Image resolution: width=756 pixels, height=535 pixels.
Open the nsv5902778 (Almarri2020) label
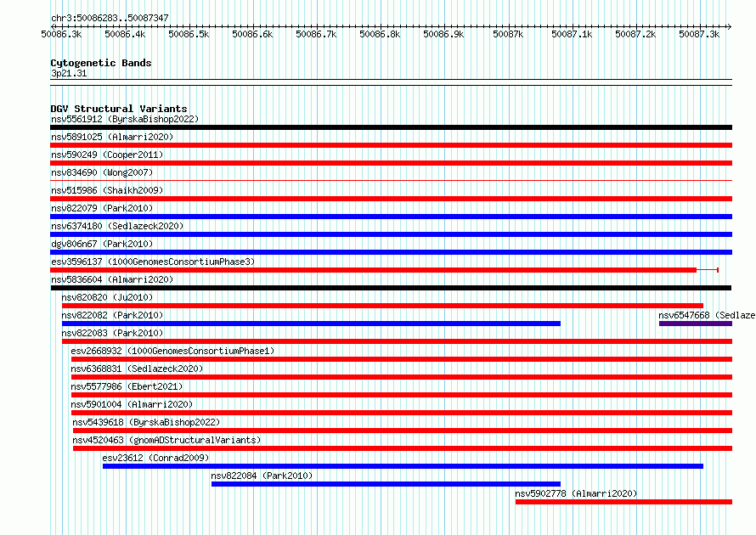(576, 493)
